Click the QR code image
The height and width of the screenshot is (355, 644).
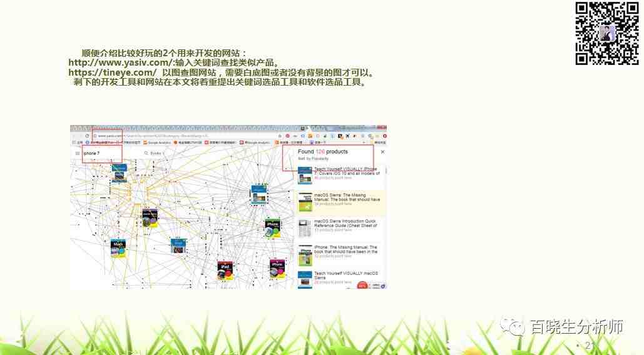606,33
